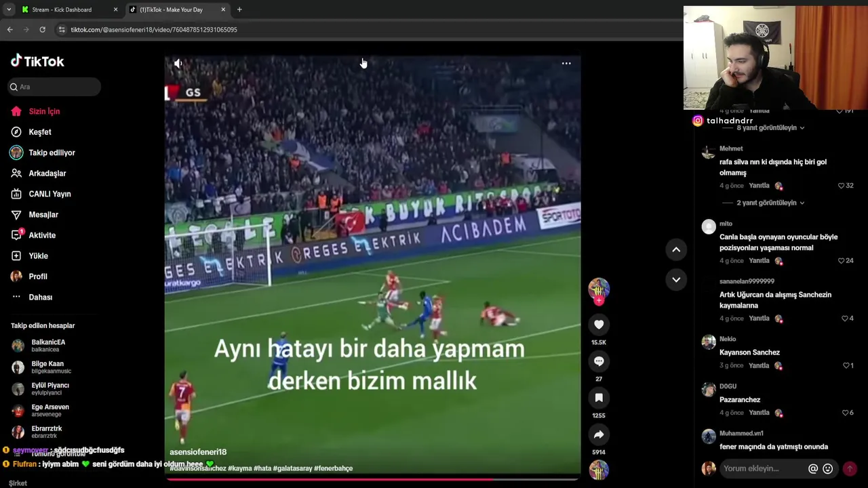Screen dimensions: 868x488
Task: Open the asensiofeneri18 username on video
Action: coord(198,452)
